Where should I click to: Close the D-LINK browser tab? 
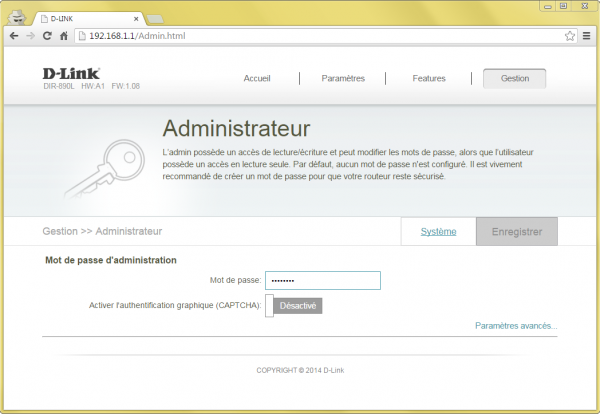point(137,18)
